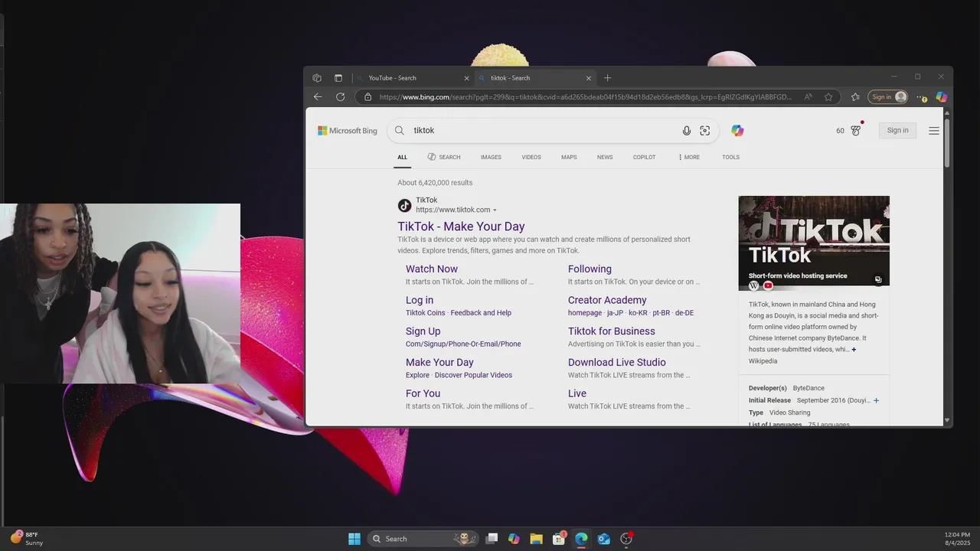980x551 pixels.
Task: Open the weather widget showing 88°F
Action: coord(27,539)
